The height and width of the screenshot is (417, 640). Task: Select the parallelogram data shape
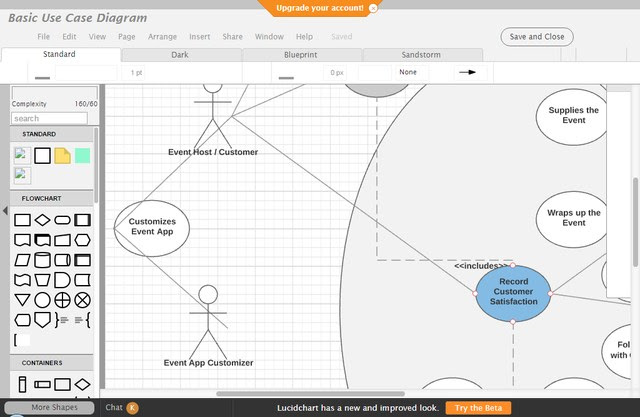pyautogui.click(x=22, y=260)
